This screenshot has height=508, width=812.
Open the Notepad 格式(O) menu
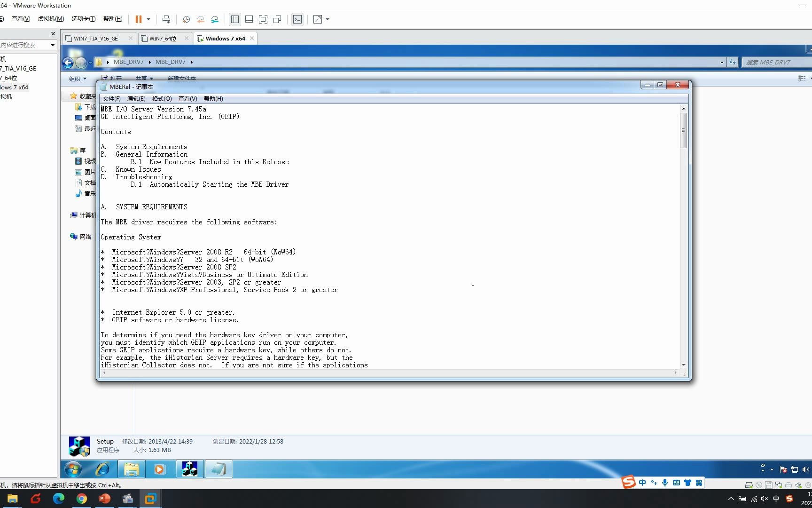(162, 99)
